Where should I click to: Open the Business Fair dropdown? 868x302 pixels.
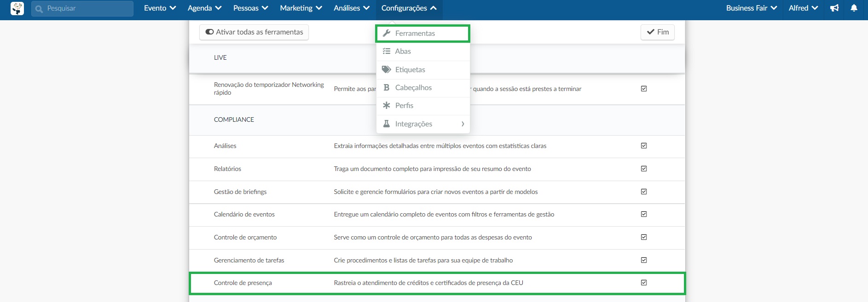pyautogui.click(x=752, y=8)
